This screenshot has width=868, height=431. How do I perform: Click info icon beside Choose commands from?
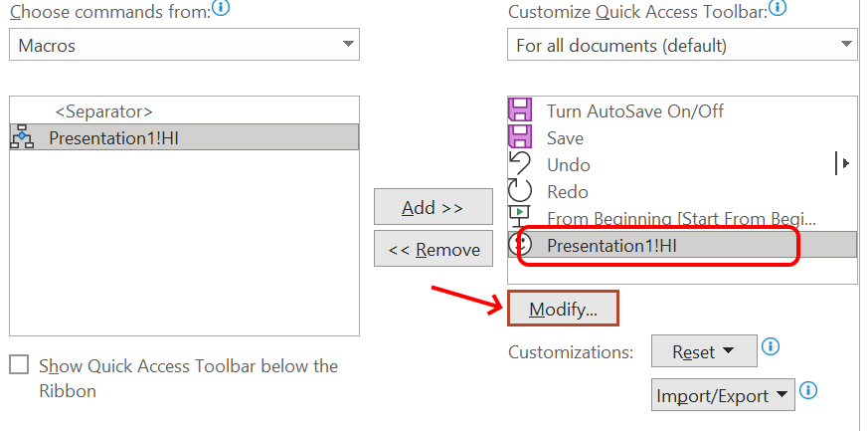pyautogui.click(x=221, y=10)
